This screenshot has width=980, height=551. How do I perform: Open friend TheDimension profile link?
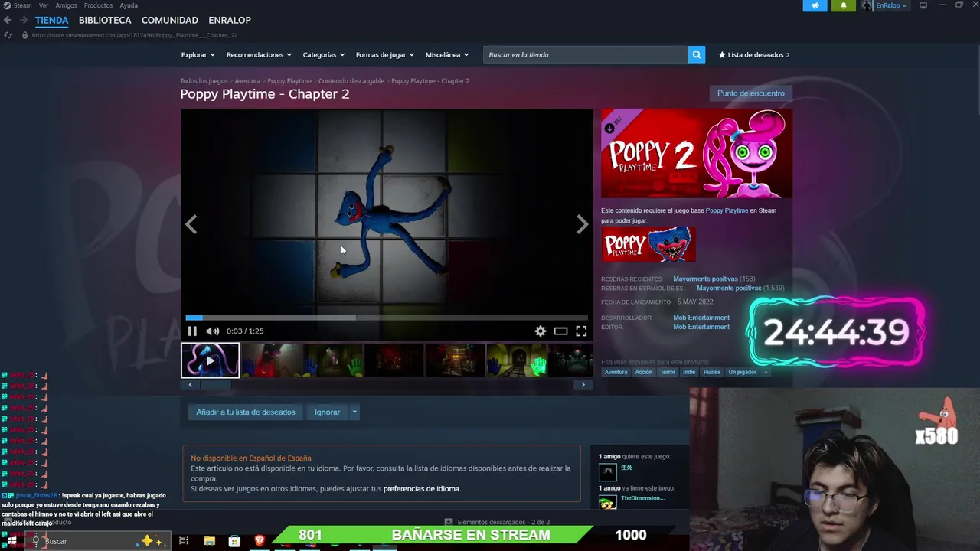coord(643,498)
